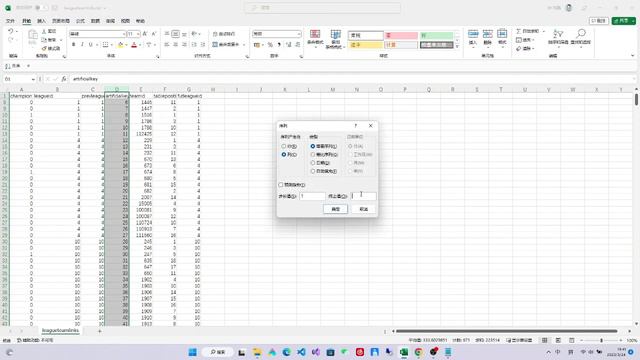Expand the cell styles gallery arrow

[457, 47]
